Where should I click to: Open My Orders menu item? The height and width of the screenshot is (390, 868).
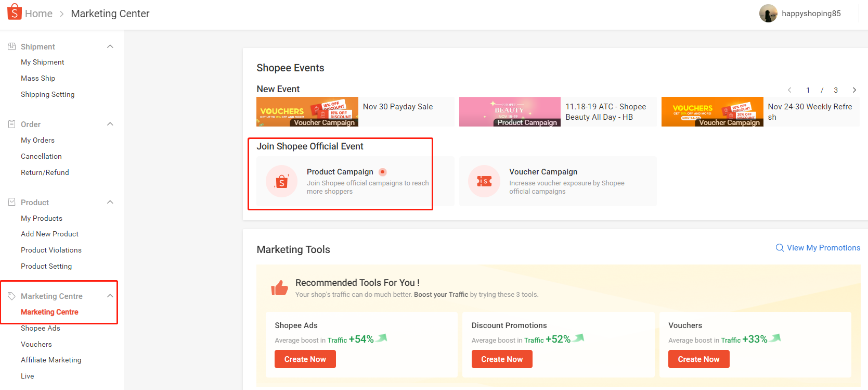pyautogui.click(x=37, y=140)
